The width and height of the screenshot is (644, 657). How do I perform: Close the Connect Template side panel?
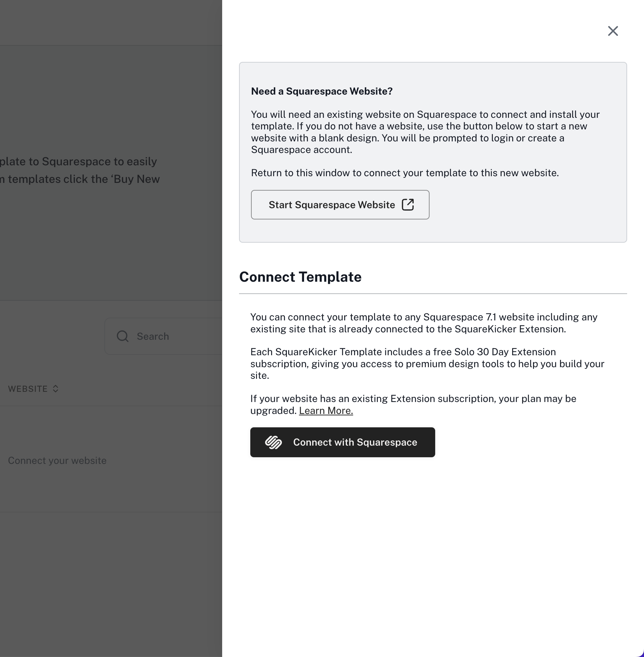click(613, 31)
